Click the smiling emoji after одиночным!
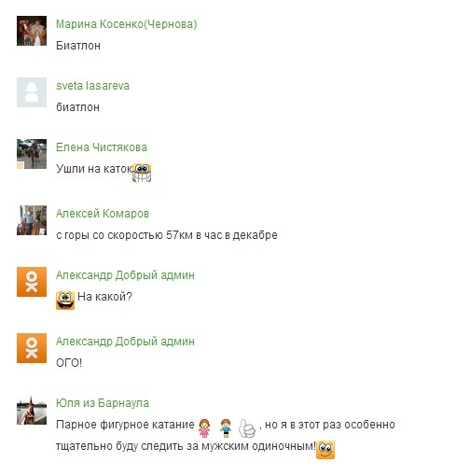Screen dimensions: 456x476 (x=325, y=450)
